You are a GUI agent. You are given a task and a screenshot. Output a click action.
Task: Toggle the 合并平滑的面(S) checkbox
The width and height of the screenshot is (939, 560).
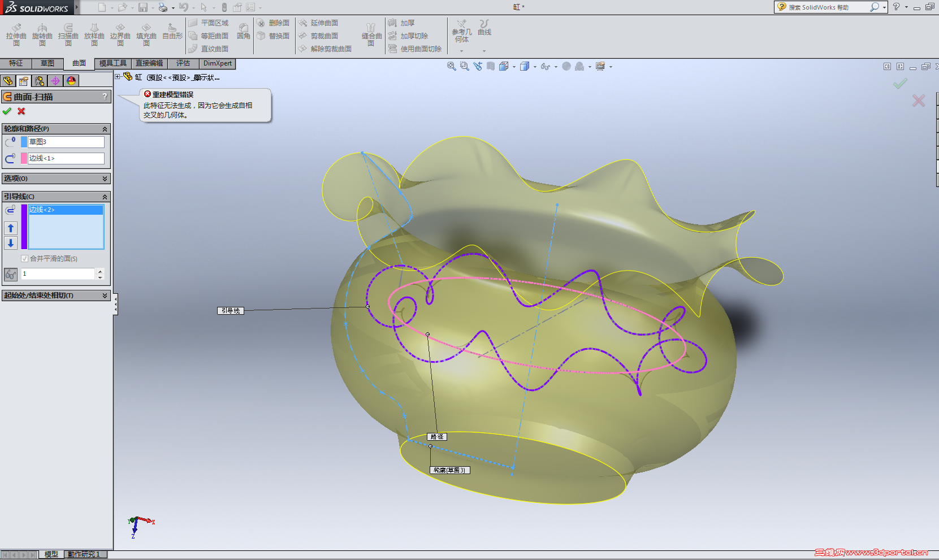(24, 259)
